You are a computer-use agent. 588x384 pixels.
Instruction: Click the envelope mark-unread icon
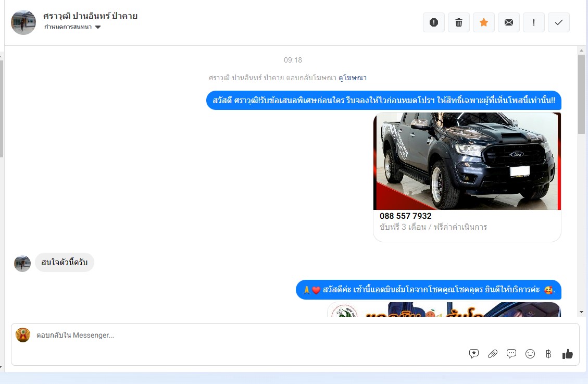tap(508, 22)
